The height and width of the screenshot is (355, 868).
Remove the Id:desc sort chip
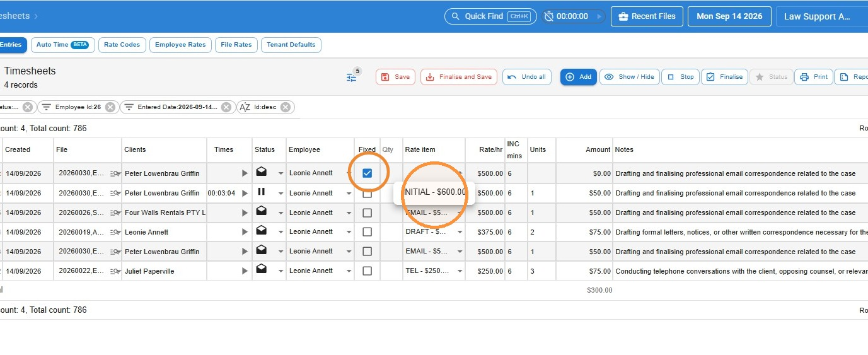286,107
